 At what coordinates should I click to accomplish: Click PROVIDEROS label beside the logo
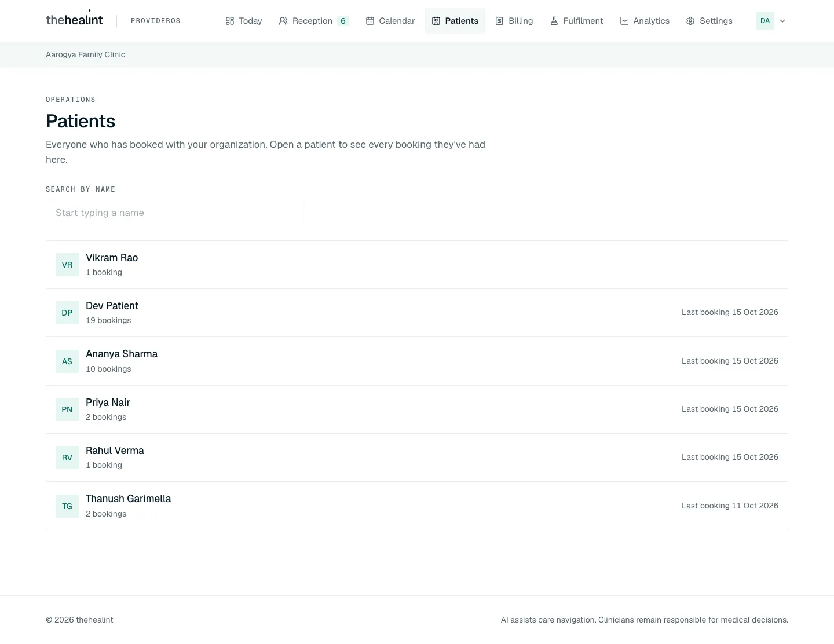156,21
